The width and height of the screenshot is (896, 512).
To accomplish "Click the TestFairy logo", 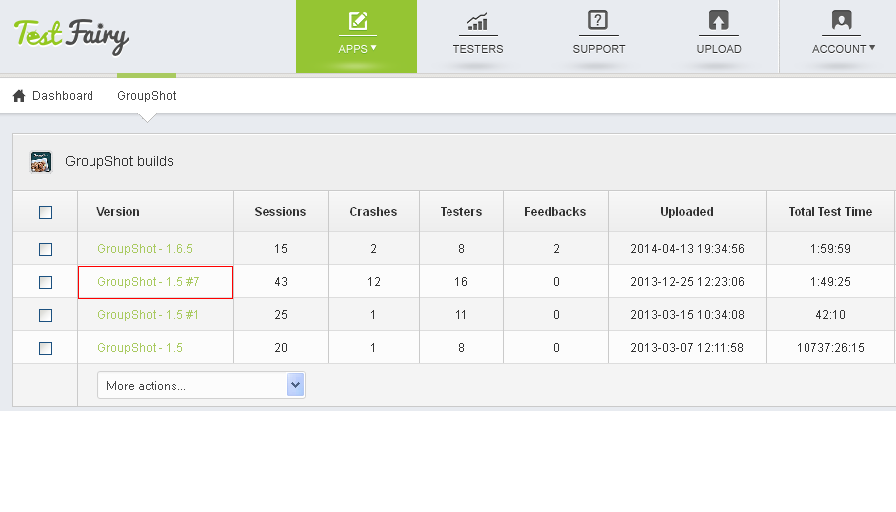I will point(71,36).
